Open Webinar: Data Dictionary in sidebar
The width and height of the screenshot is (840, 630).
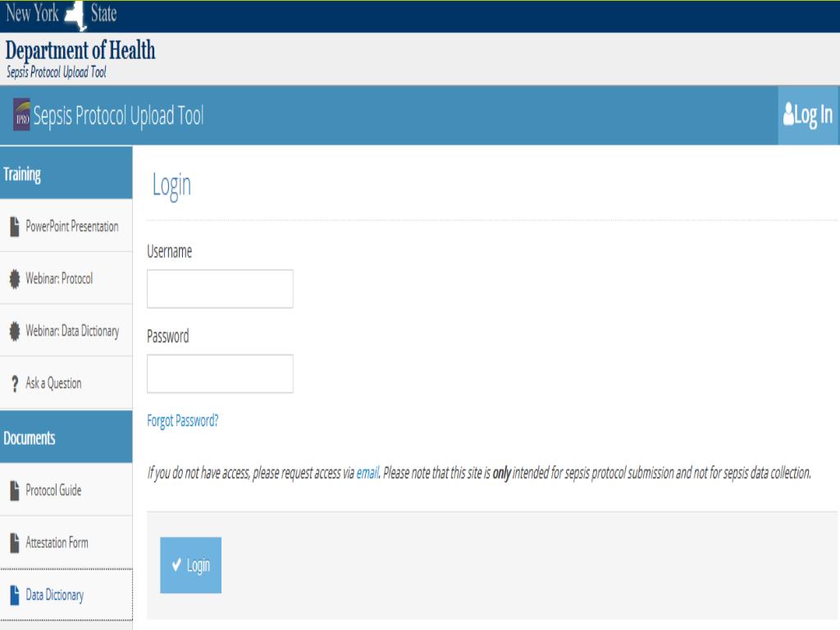66,331
